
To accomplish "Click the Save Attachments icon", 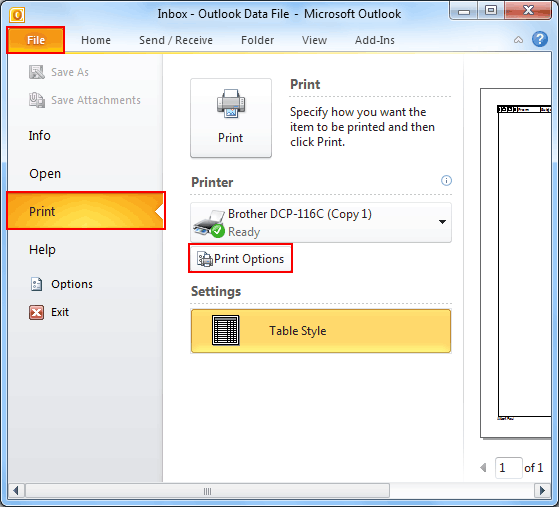I will 37,100.
